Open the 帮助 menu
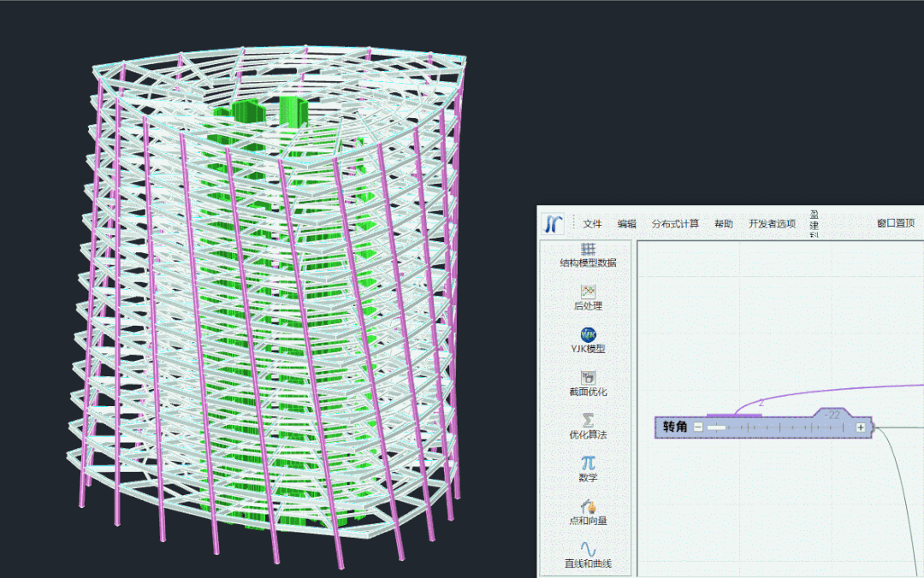The width and height of the screenshot is (924, 578). tap(724, 224)
